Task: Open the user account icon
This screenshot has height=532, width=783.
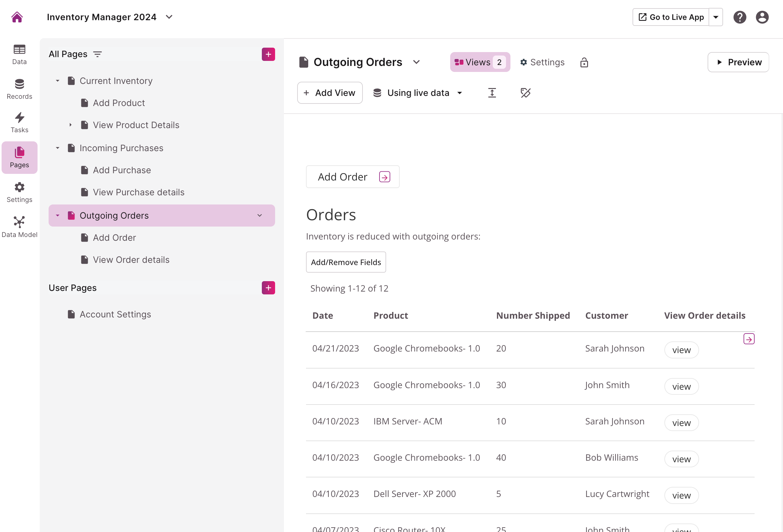Action: (x=762, y=17)
